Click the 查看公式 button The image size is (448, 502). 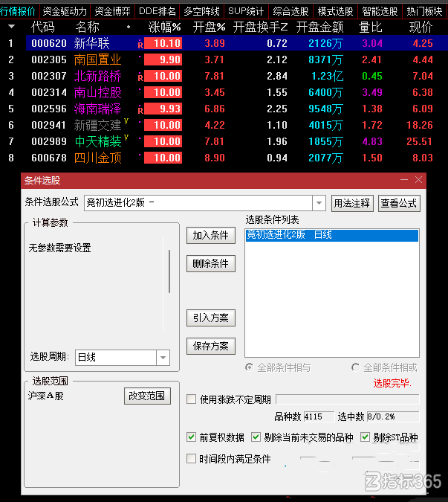pos(399,203)
